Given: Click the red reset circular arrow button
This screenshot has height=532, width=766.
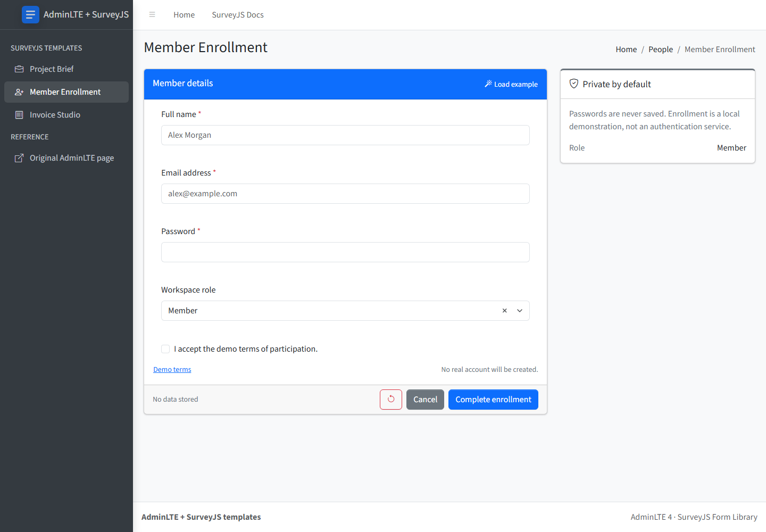Looking at the screenshot, I should click(x=391, y=400).
